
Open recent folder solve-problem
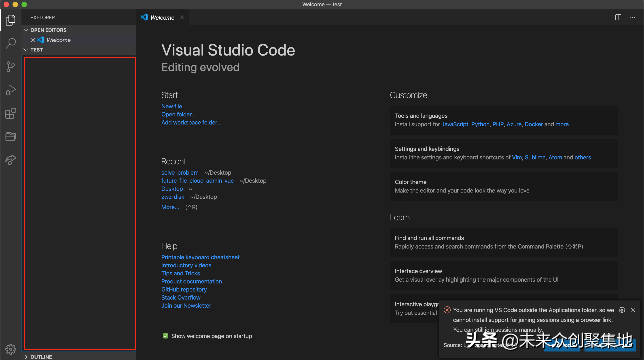180,172
